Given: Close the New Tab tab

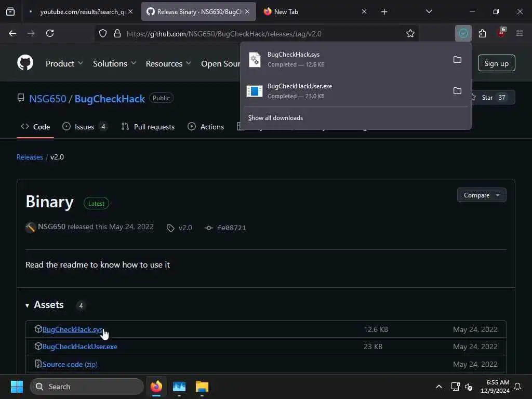Looking at the screenshot, I should (x=364, y=11).
